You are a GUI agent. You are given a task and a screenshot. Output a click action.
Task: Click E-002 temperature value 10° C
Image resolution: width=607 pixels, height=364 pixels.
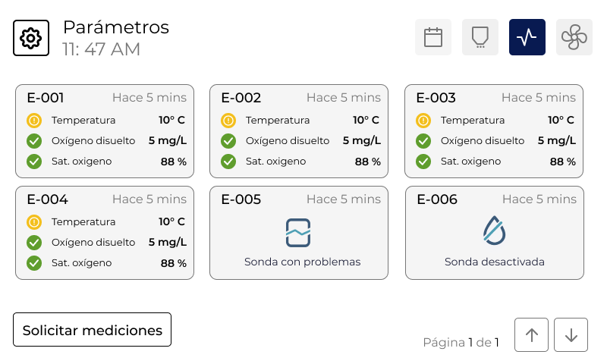click(x=366, y=120)
